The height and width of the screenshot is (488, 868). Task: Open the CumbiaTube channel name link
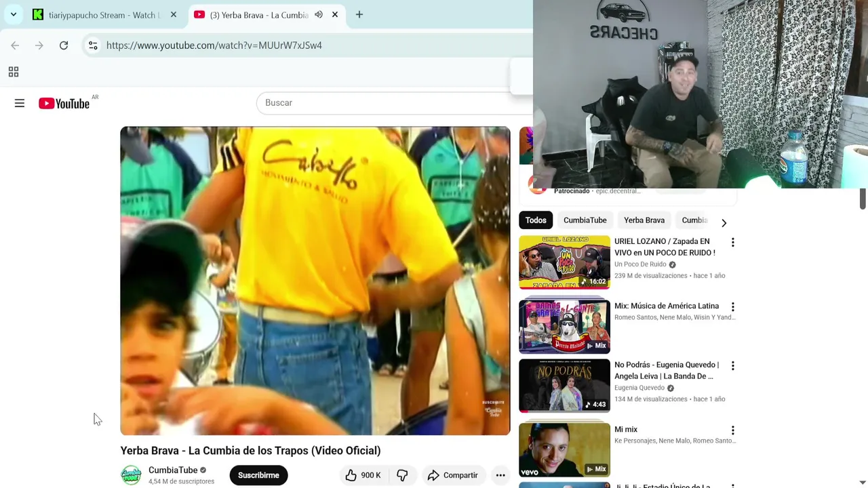(x=173, y=470)
